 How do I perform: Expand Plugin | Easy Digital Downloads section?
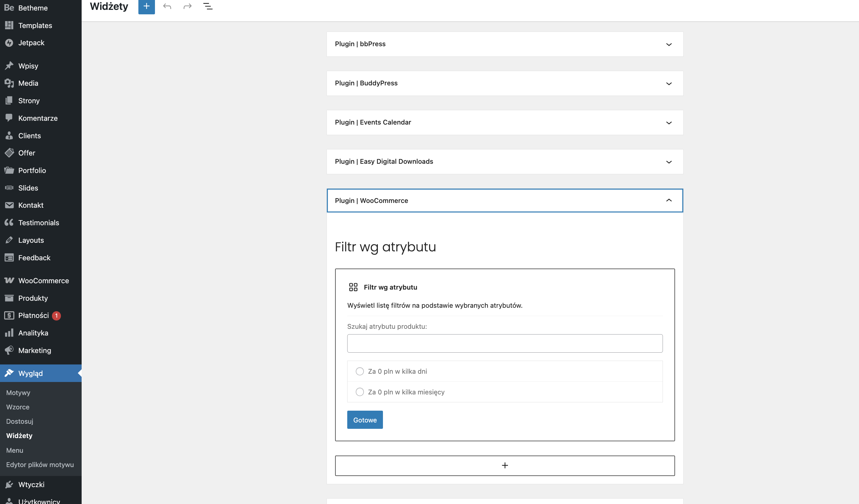pos(669,162)
